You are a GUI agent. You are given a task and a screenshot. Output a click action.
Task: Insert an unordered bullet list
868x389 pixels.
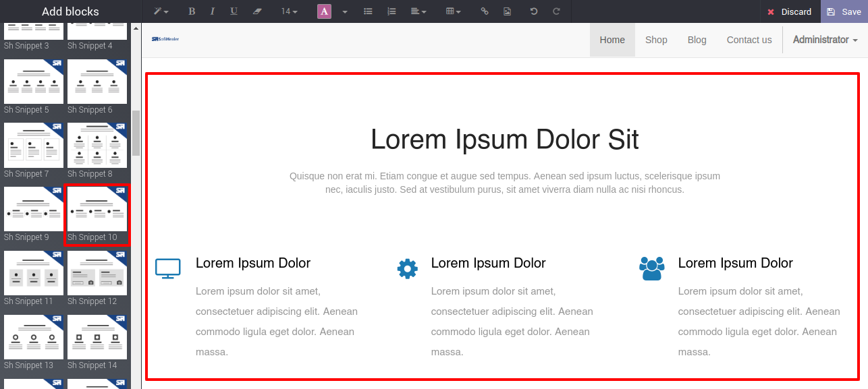(x=368, y=11)
